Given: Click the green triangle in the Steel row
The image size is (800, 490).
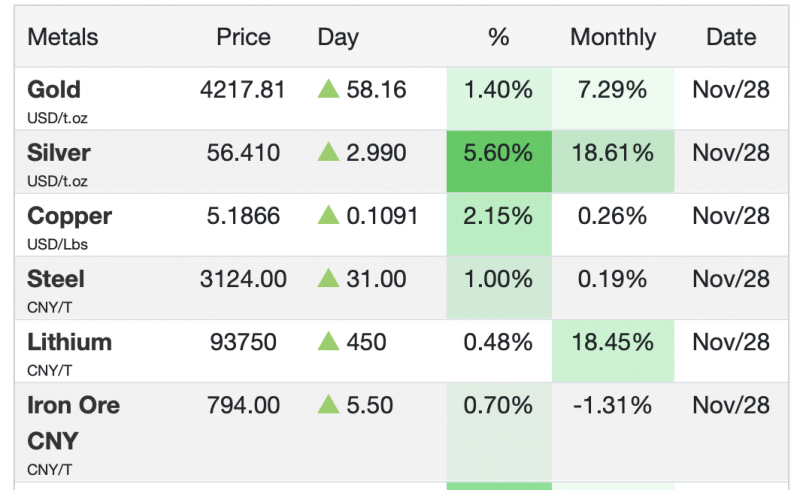Looking at the screenshot, I should click(329, 278).
